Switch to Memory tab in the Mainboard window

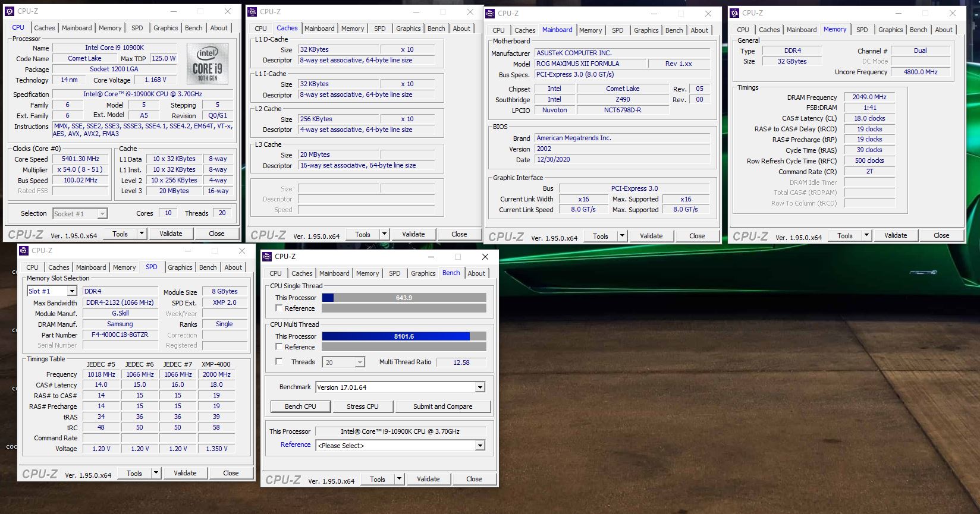point(590,30)
